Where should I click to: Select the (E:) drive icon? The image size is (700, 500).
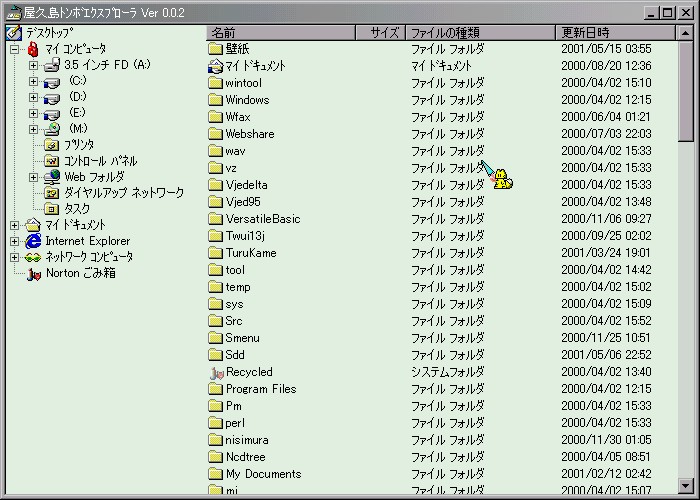(x=52, y=114)
